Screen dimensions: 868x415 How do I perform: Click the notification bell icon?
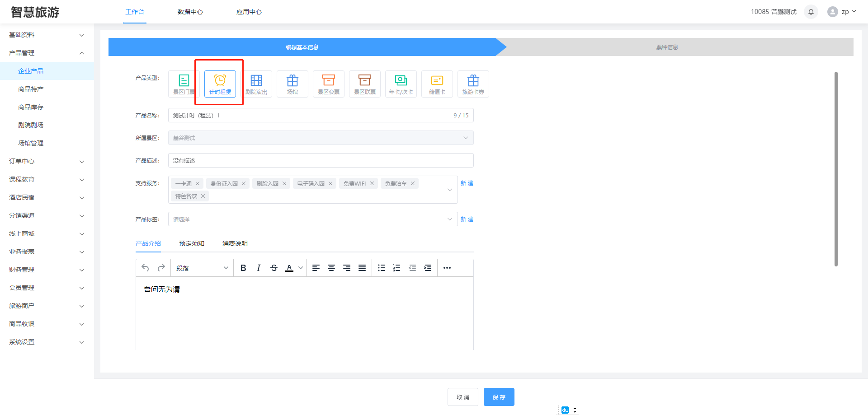(x=811, y=12)
